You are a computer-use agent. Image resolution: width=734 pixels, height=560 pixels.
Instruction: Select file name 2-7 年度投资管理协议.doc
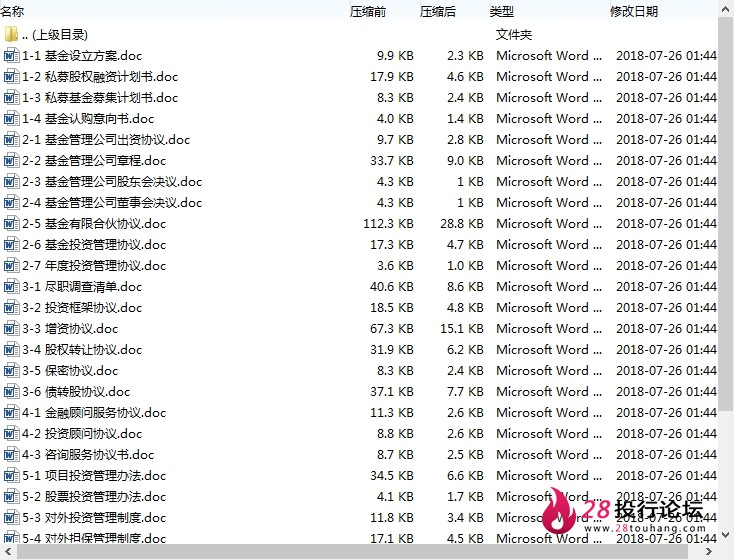(x=94, y=266)
